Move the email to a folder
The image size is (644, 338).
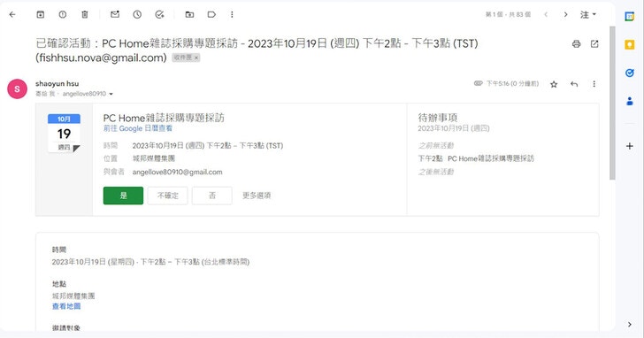189,14
